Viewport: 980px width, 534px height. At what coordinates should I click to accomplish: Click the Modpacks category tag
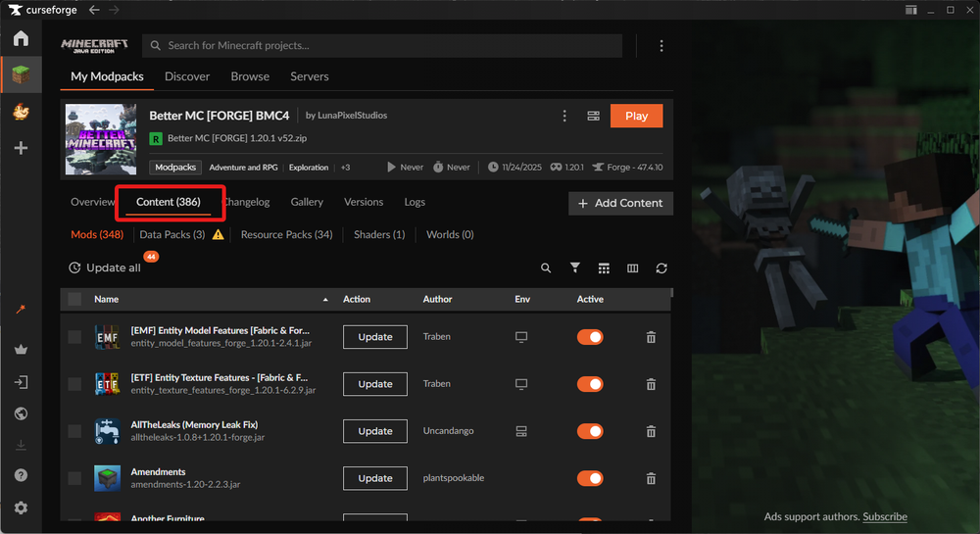tap(175, 168)
